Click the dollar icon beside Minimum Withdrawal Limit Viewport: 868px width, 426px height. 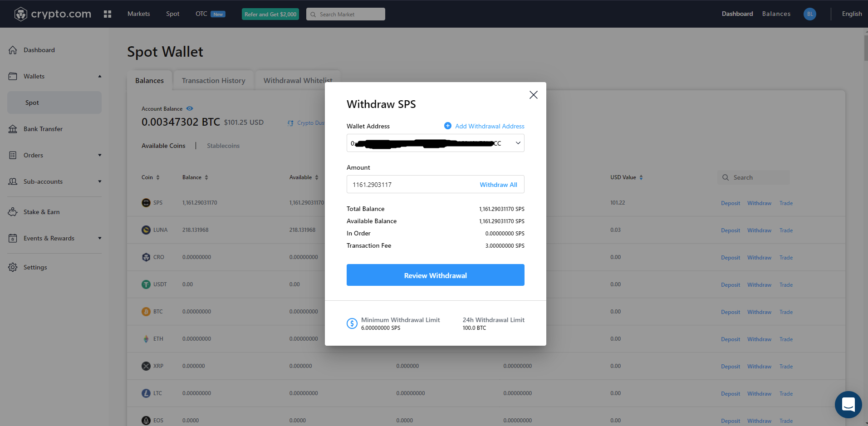[x=352, y=323]
